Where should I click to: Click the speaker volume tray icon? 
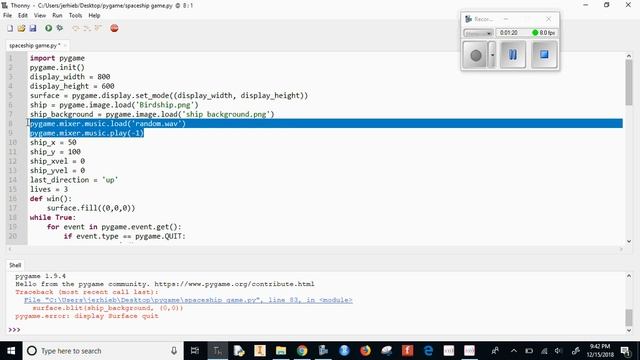click(x=558, y=351)
